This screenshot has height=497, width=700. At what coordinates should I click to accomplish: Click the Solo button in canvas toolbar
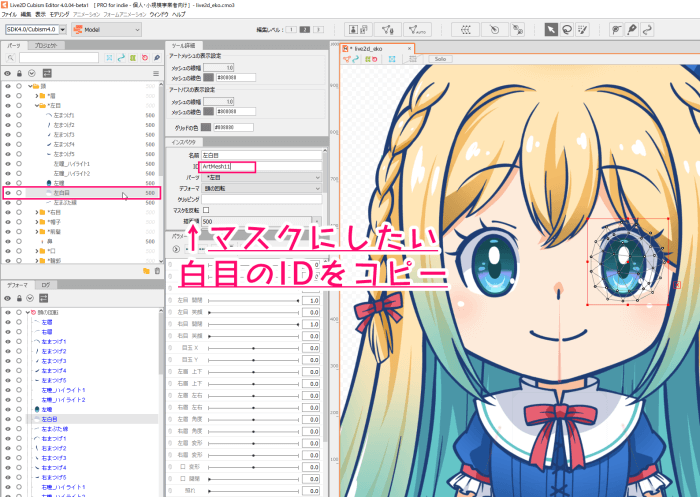pos(440,59)
